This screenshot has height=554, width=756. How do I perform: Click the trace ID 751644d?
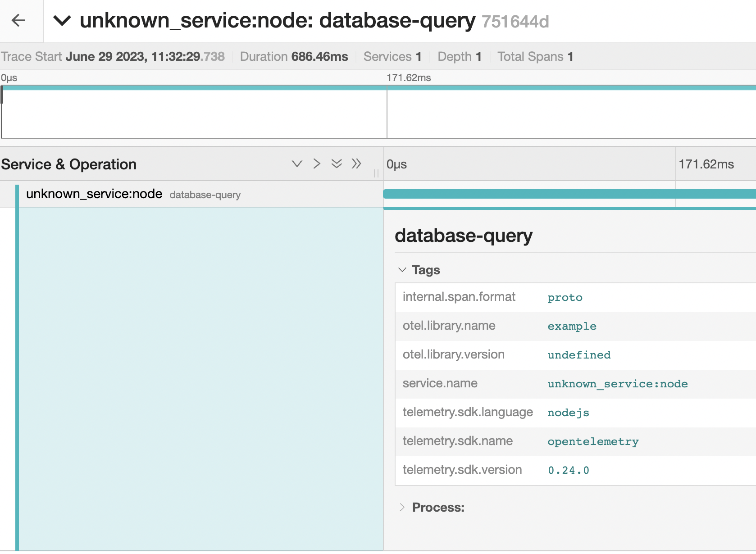tap(515, 22)
